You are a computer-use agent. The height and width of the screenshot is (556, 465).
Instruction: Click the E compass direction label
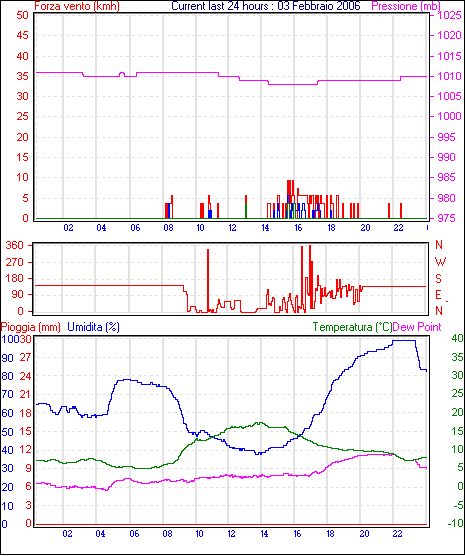click(x=438, y=295)
